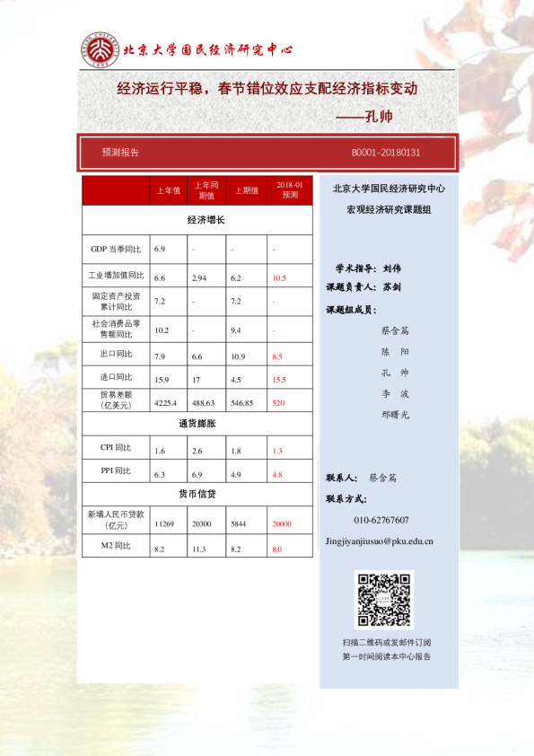This screenshot has height=756, width=534.
Task: Click the 工业增加值同比 row label
Action: (x=116, y=276)
